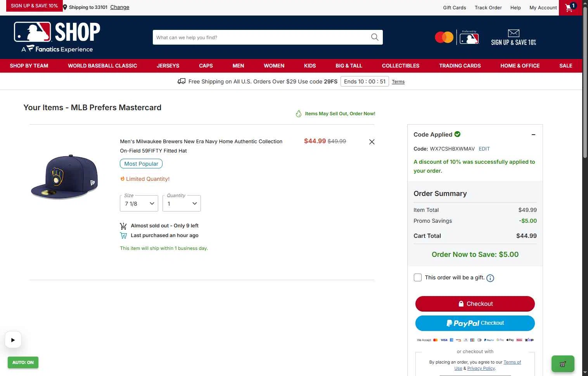Open the Women menu
Screen dimensions: 588x376
[274, 66]
